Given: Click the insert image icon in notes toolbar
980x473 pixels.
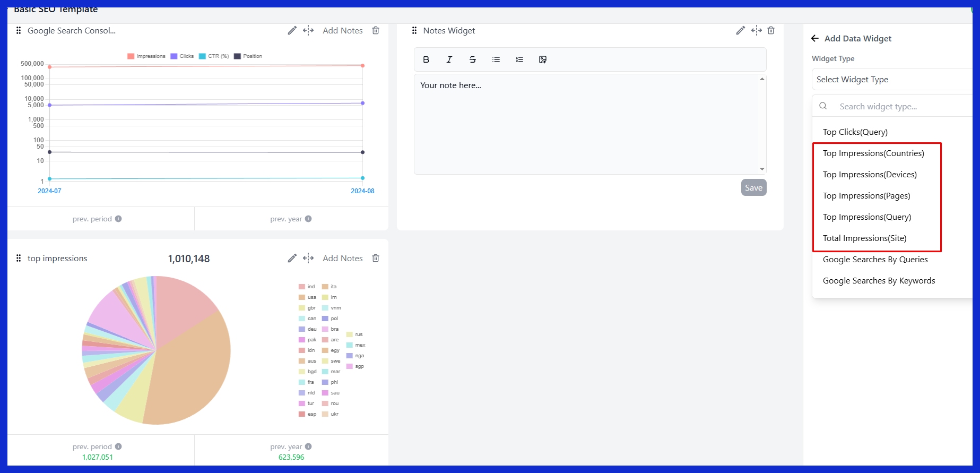Looking at the screenshot, I should coord(543,59).
